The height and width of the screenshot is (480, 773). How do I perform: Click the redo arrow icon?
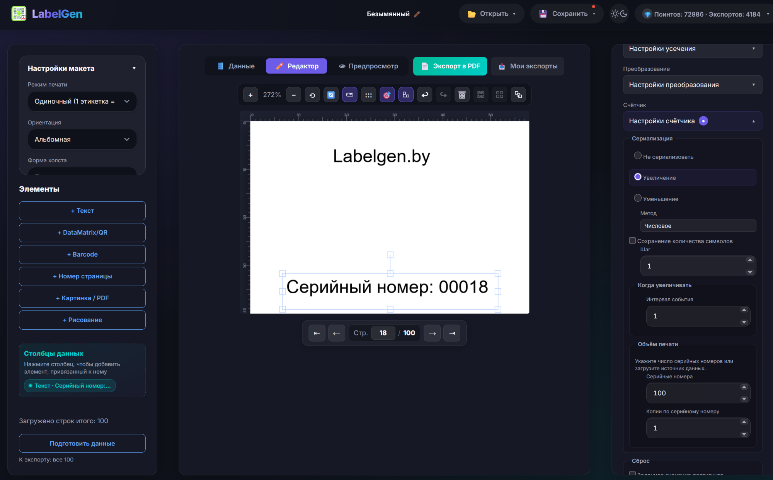443,95
